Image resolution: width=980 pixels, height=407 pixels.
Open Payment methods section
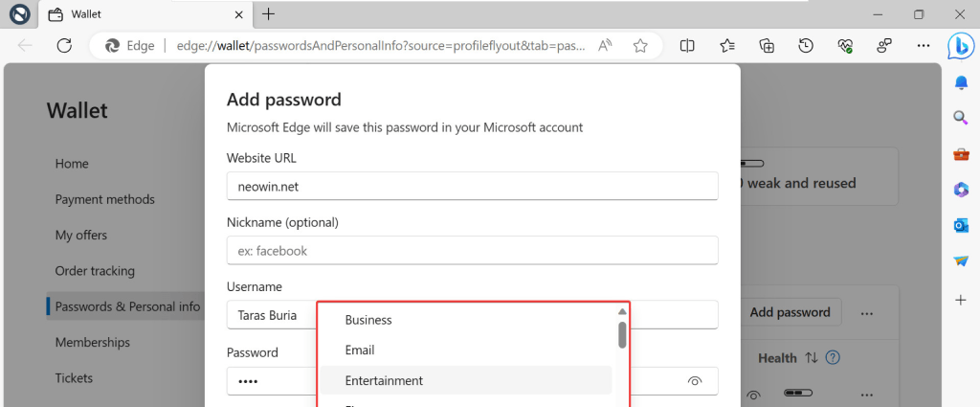pyautogui.click(x=104, y=199)
